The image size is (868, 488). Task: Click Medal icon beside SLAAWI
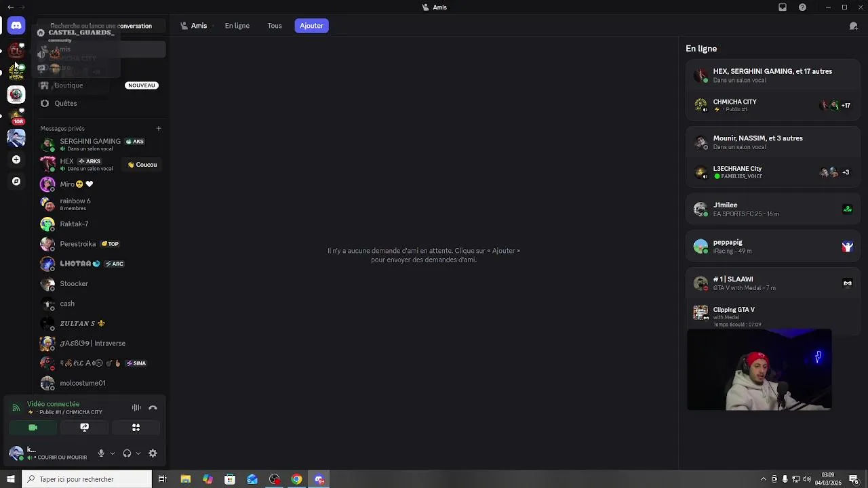847,283
